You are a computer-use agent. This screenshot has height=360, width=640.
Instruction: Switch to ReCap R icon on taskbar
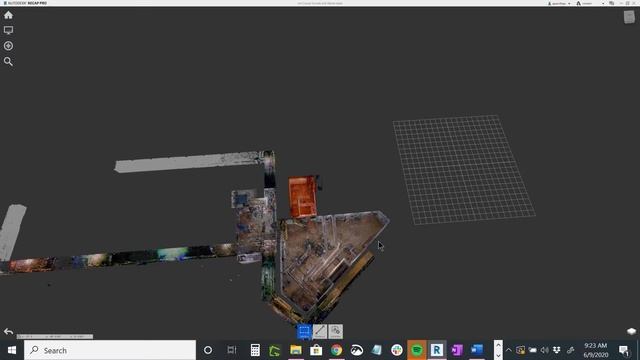[x=437, y=350]
